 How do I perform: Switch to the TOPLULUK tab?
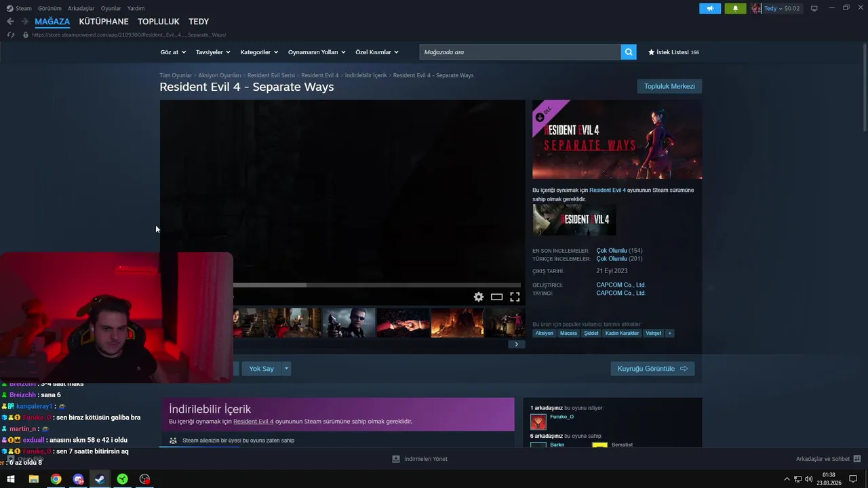point(159,22)
